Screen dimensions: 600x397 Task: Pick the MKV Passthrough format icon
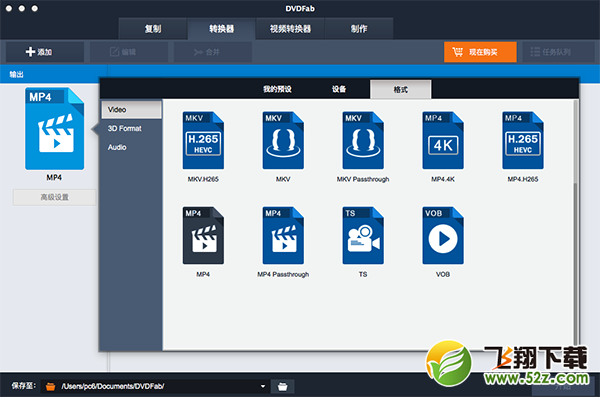coord(363,141)
